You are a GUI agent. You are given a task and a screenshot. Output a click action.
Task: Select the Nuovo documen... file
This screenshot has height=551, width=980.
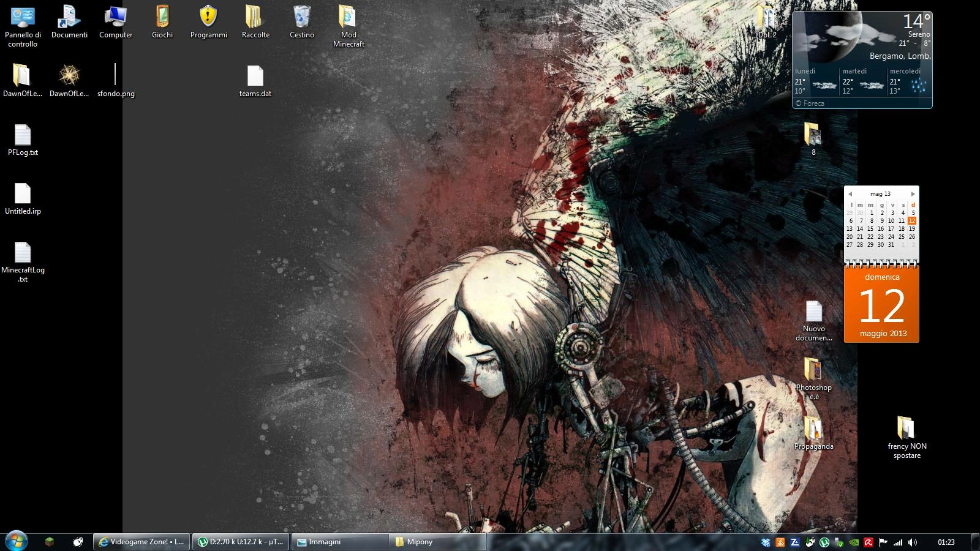[x=814, y=320]
